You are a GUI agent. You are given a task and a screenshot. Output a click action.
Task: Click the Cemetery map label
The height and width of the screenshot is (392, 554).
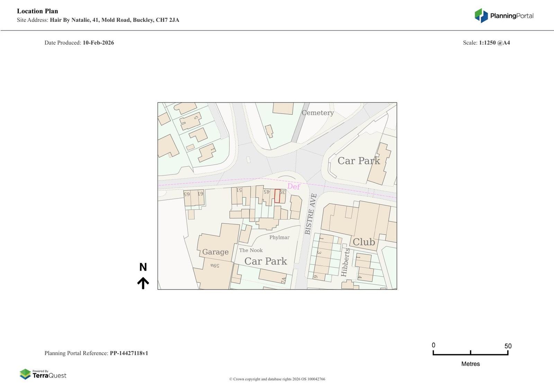pyautogui.click(x=318, y=113)
